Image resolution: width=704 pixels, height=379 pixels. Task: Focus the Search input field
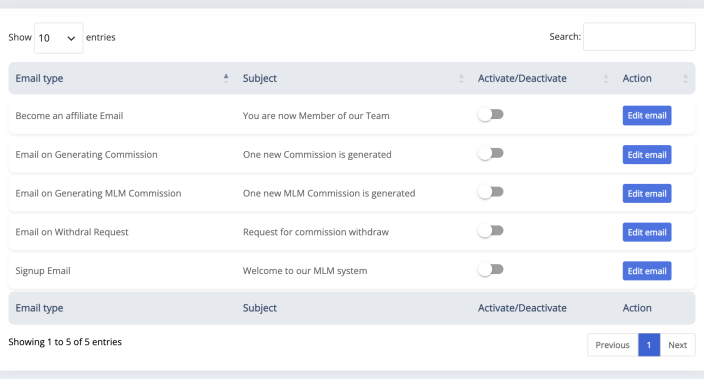(x=639, y=37)
